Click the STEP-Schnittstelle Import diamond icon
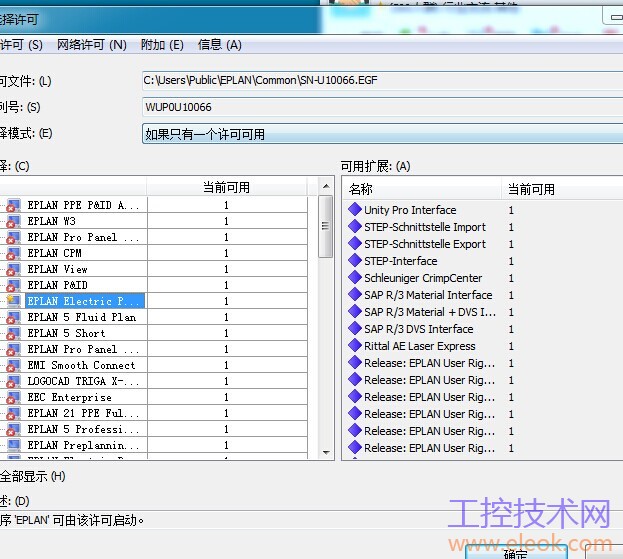 pyautogui.click(x=354, y=226)
